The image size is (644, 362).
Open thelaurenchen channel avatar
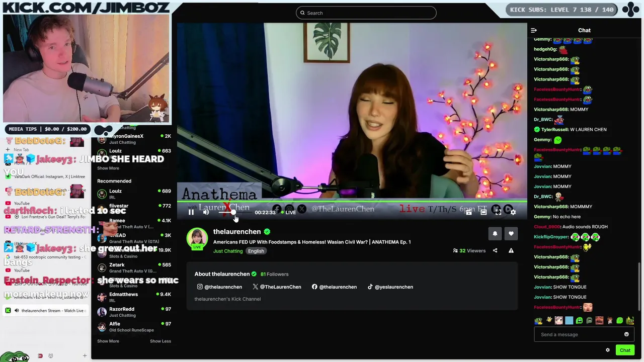197,239
